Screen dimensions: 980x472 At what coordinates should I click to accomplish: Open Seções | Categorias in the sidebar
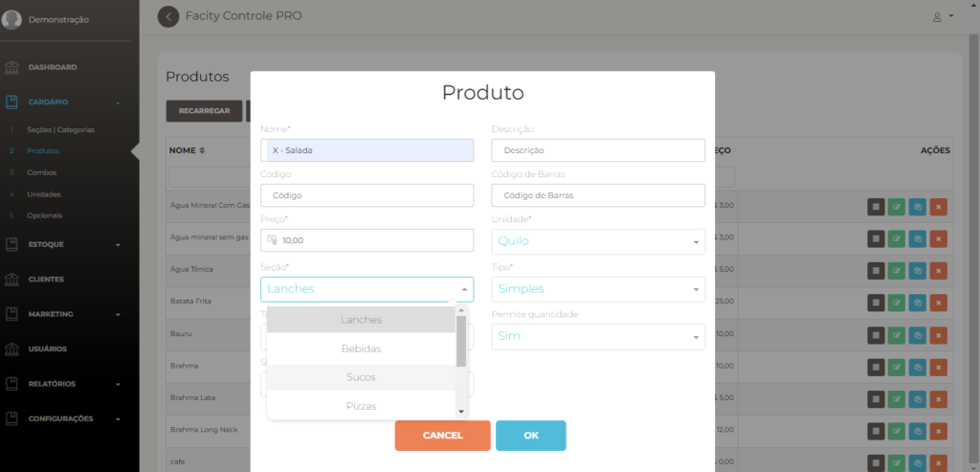[60, 130]
